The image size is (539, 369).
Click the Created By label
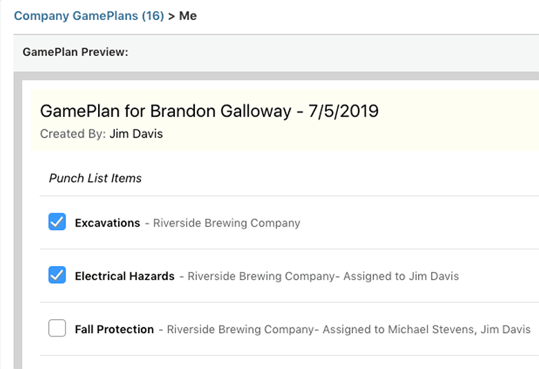(x=73, y=134)
